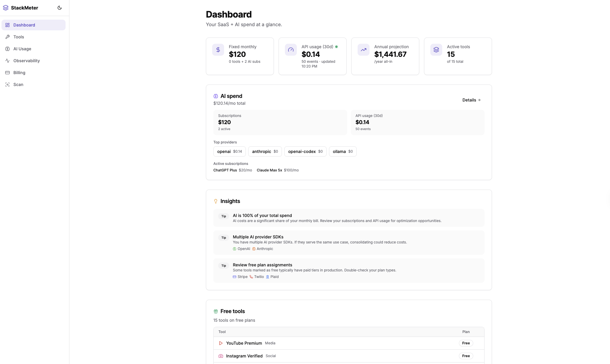This screenshot has width=610, height=364.
Task: Click the layers icon on Active tools card
Action: pyautogui.click(x=436, y=50)
